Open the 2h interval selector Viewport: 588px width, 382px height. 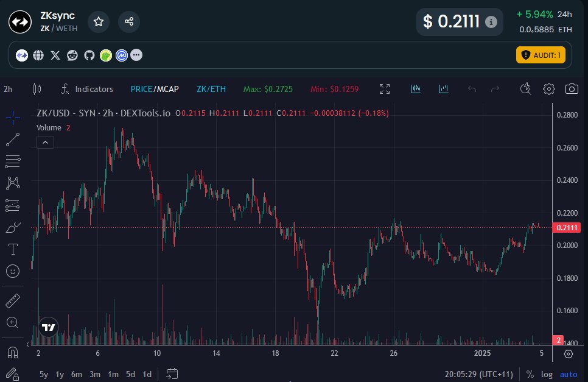point(8,90)
